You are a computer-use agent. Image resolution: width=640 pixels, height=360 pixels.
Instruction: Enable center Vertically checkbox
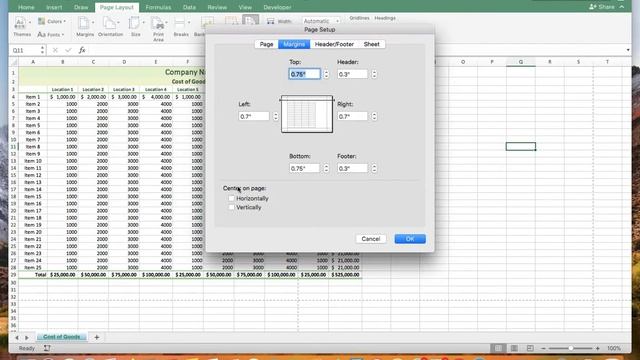(x=231, y=207)
